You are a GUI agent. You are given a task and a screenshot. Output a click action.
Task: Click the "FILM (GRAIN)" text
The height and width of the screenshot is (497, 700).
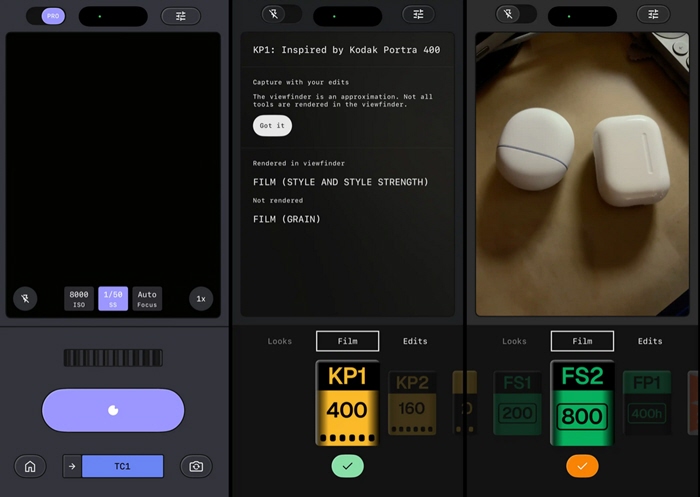(287, 219)
